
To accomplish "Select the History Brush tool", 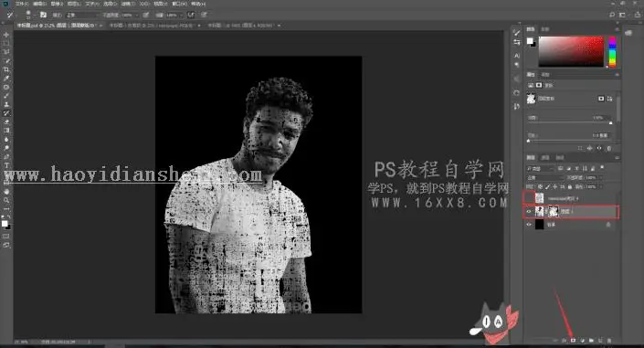I will [x=6, y=113].
